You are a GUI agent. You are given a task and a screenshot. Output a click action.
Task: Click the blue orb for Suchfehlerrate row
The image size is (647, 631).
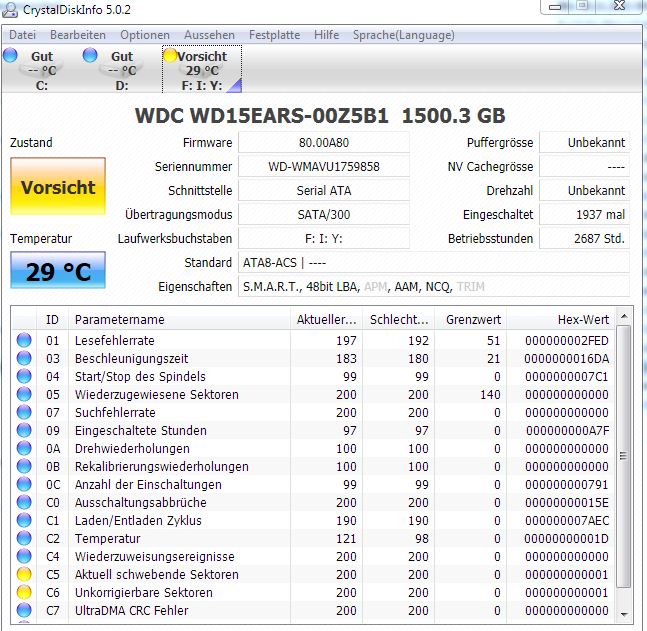(24, 412)
